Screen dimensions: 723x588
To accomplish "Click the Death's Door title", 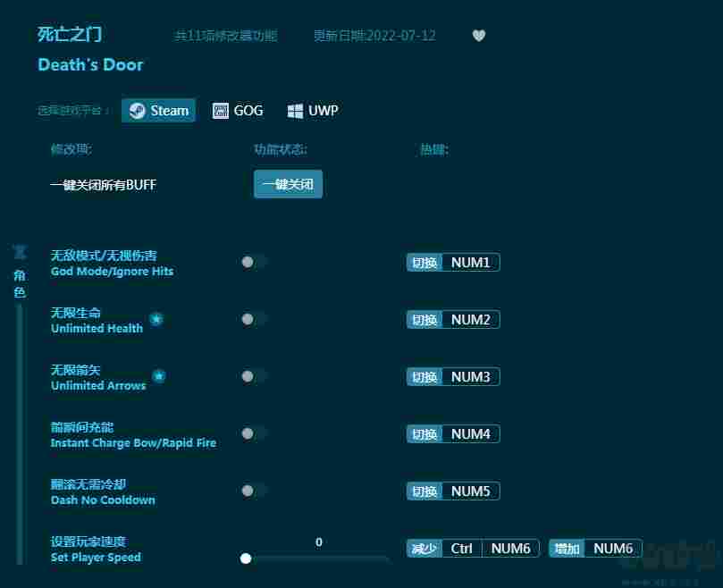I will pos(90,64).
